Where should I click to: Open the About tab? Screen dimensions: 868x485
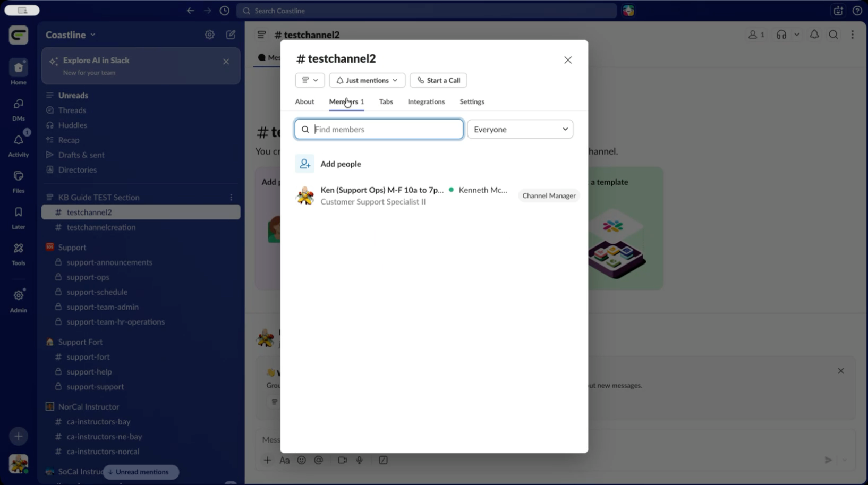tap(304, 101)
